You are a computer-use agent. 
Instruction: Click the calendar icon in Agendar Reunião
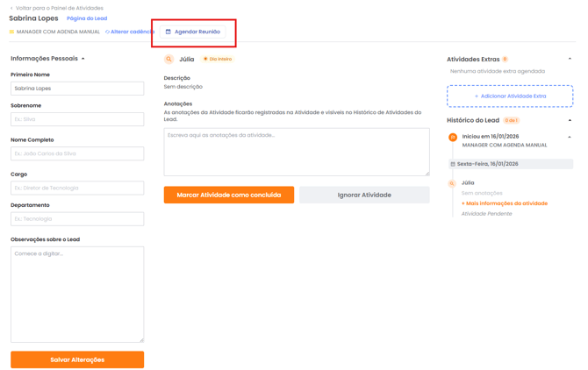[169, 32]
